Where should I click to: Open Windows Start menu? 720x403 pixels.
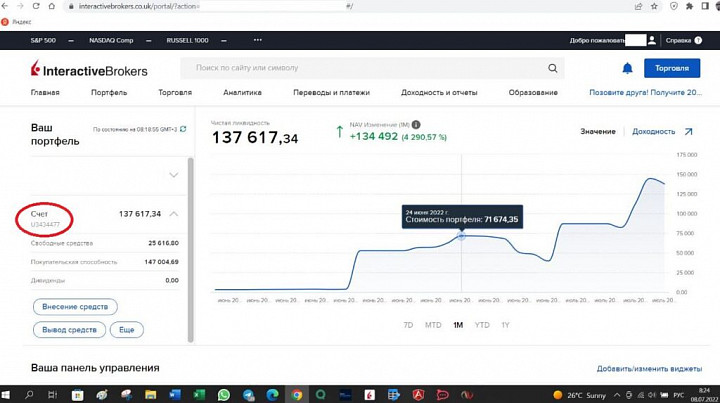tap(6, 395)
